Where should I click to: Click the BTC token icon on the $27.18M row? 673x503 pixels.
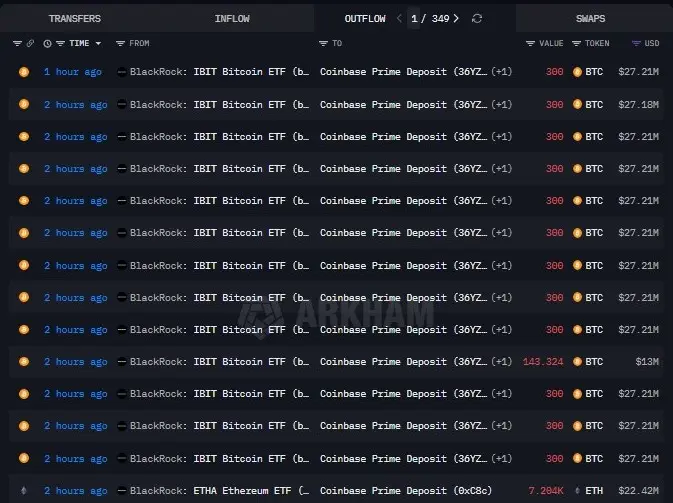click(577, 104)
